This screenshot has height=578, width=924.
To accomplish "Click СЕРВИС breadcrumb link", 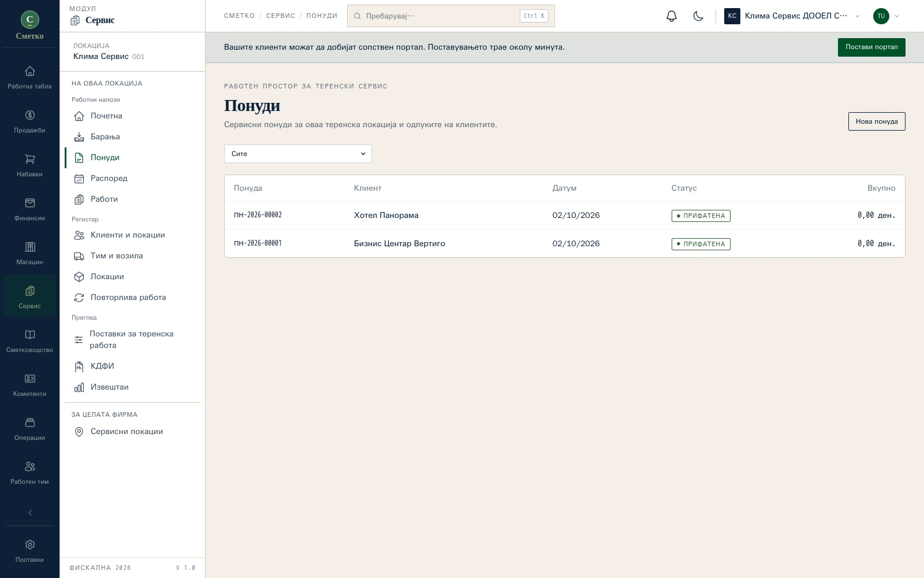I will (281, 16).
